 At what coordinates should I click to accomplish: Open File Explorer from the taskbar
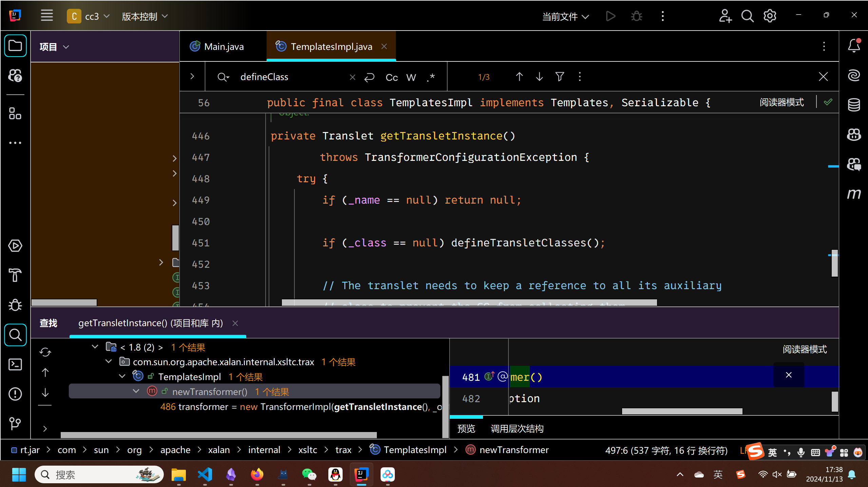(x=179, y=474)
